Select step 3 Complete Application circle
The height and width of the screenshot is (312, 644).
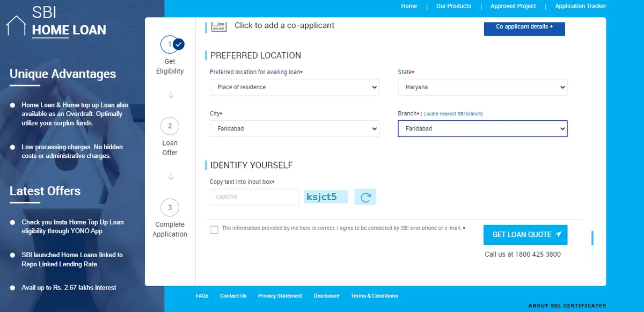170,208
